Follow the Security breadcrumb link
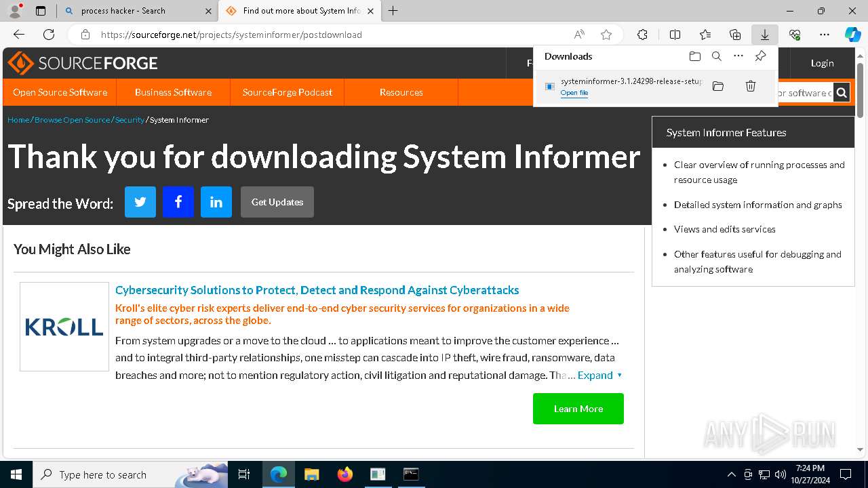Image resolution: width=868 pixels, height=488 pixels. (130, 120)
